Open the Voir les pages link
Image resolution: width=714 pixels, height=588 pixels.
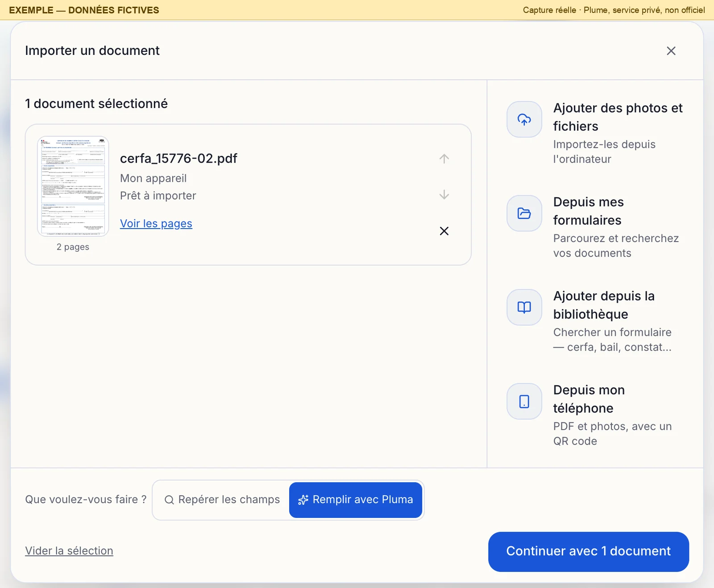pos(156,223)
